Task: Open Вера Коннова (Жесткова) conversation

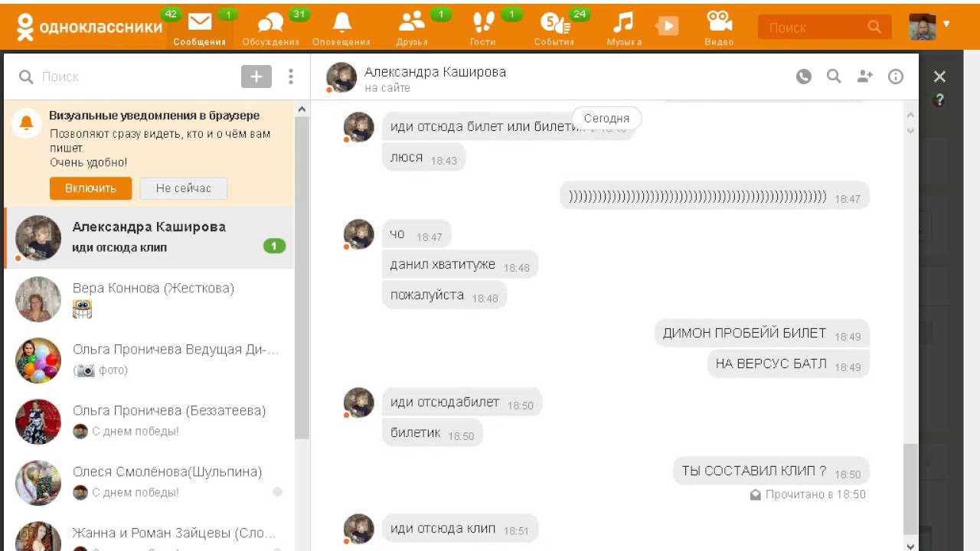Action: (149, 298)
